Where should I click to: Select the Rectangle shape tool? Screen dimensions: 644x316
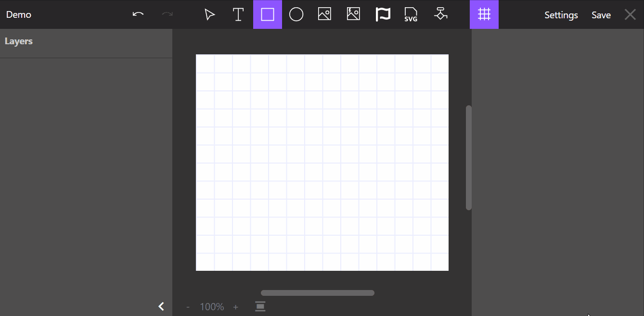(268, 14)
